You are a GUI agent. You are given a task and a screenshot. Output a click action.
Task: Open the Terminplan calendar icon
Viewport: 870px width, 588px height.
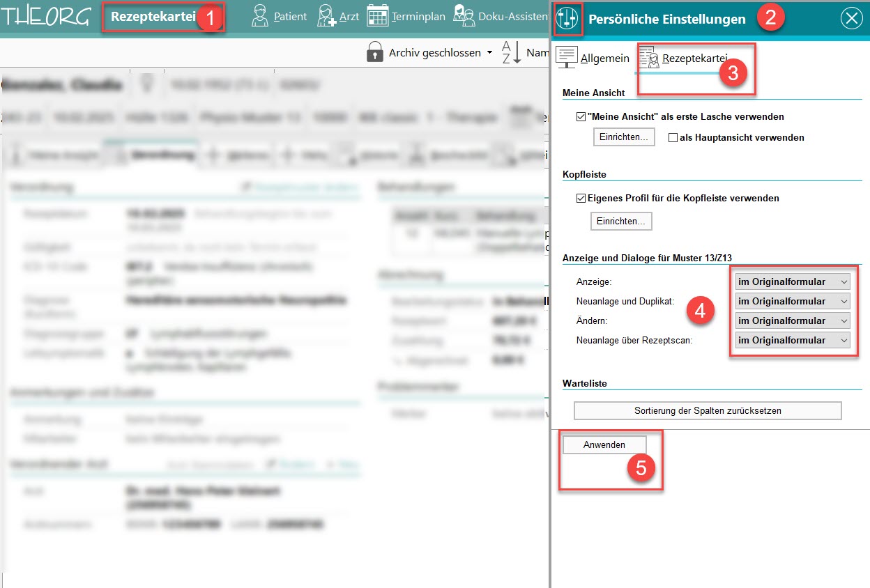coord(377,16)
